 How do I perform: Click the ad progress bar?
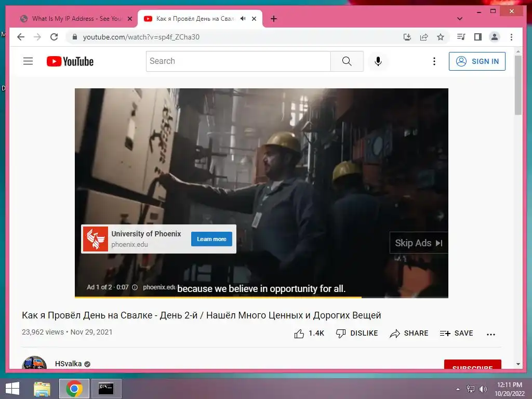point(261,297)
